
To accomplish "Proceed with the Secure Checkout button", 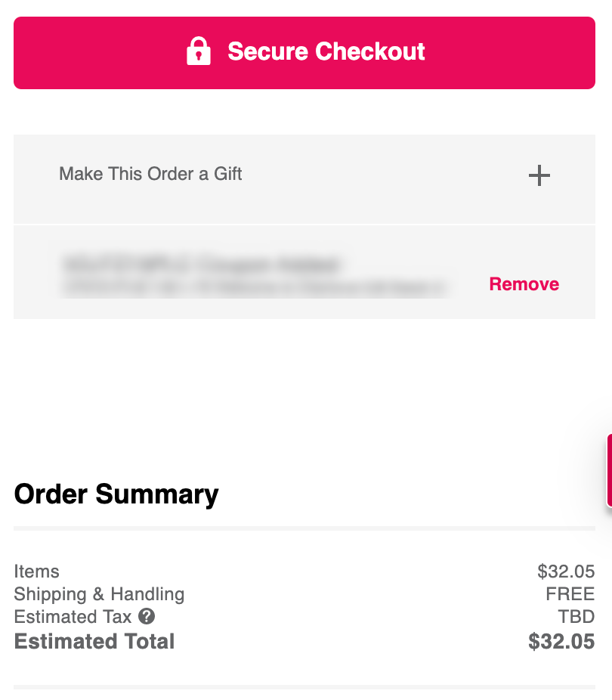I will click(x=304, y=53).
